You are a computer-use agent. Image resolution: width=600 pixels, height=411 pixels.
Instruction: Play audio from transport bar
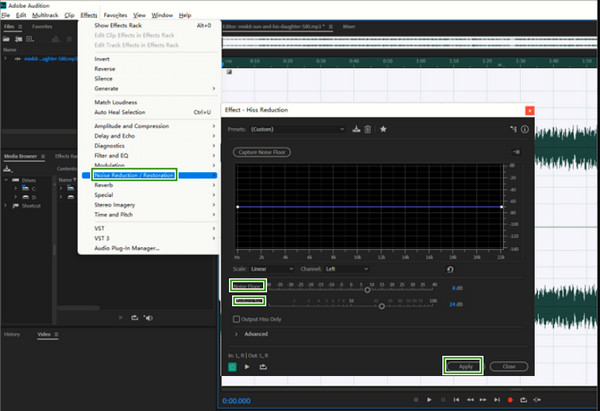coord(429,400)
